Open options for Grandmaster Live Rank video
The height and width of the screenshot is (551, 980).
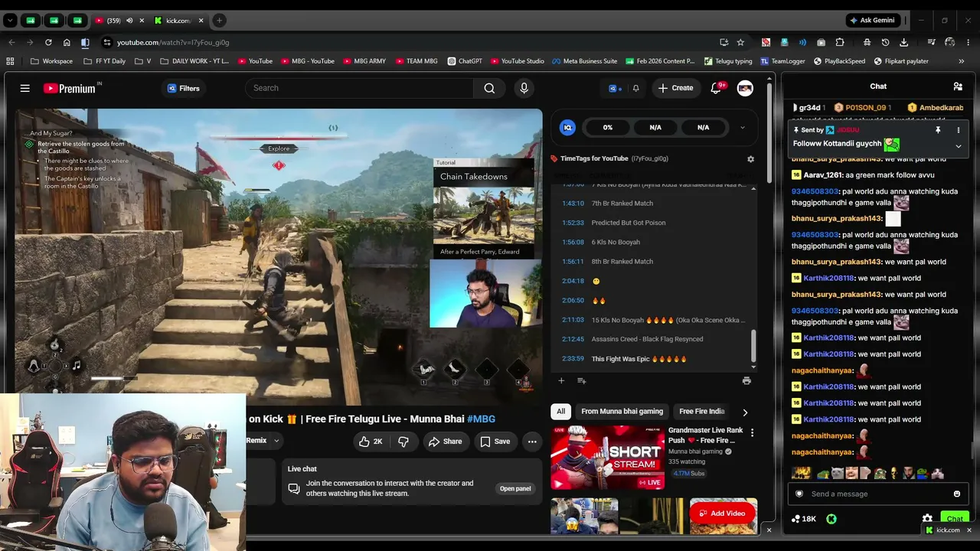752,433
